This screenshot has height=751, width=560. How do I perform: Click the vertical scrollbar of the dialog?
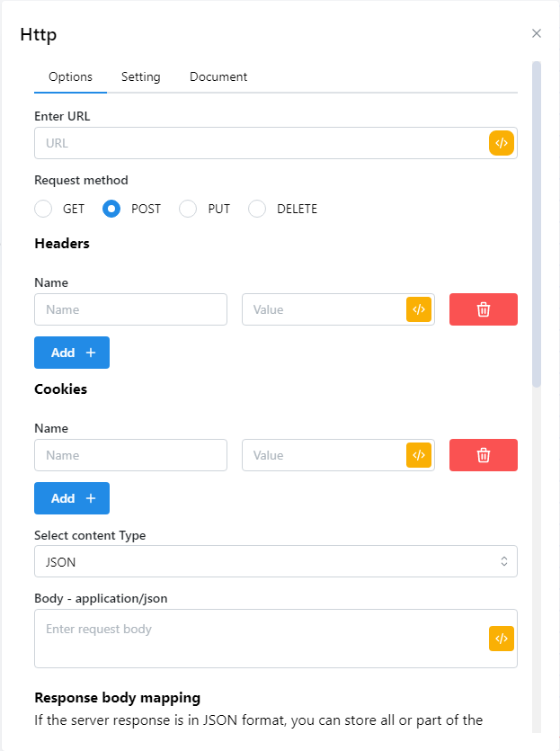(537, 225)
